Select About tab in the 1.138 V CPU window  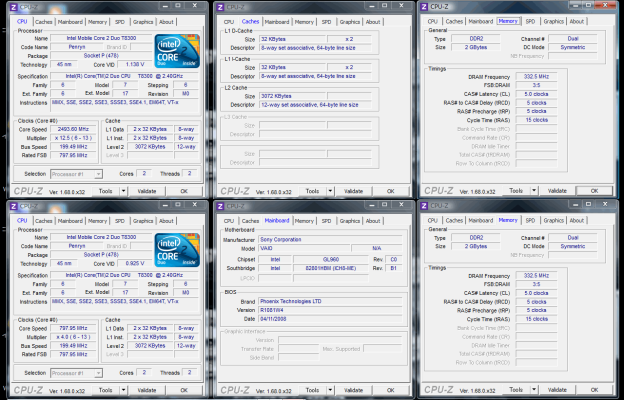point(166,21)
